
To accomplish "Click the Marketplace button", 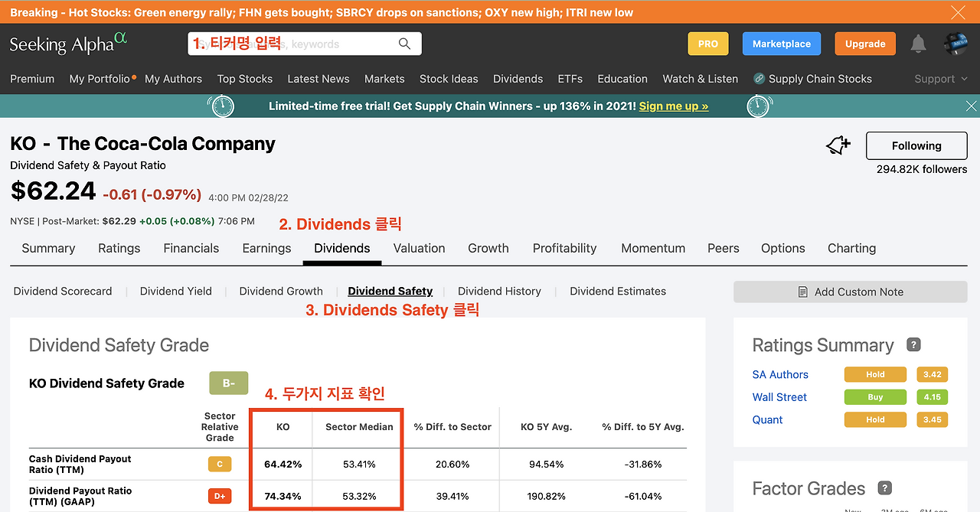I will [x=782, y=44].
